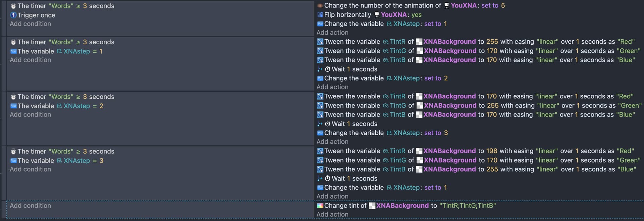The width and height of the screenshot is (644, 221).
Task: Click the animation icon beside Change the number
Action: point(320,6)
